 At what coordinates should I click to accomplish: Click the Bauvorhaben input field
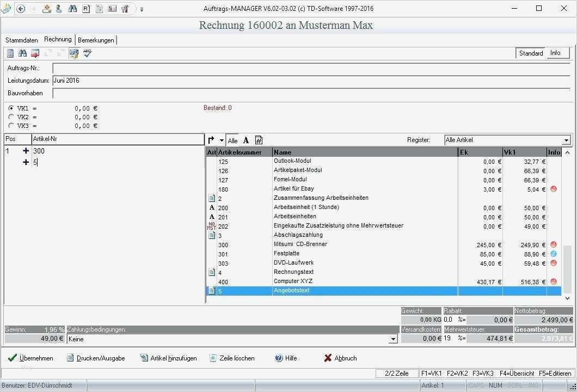point(311,94)
